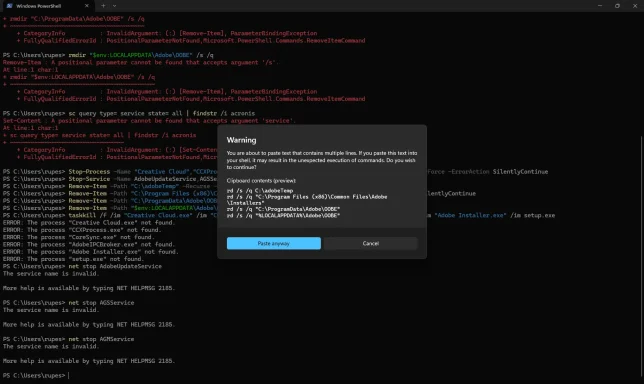Click 'ERROR: The process "CoreSync.exe" not found'

pyautogui.click(x=78, y=237)
